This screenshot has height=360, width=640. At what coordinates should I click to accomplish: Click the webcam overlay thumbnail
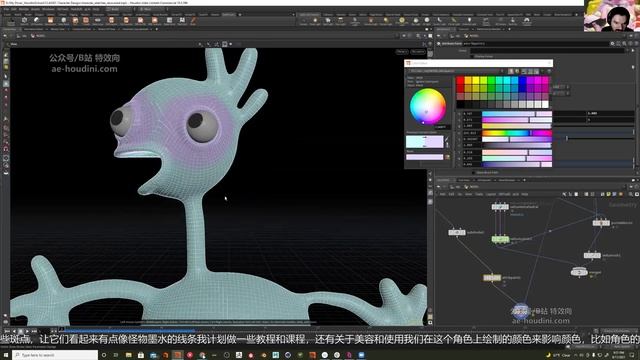pyautogui.click(x=611, y=16)
